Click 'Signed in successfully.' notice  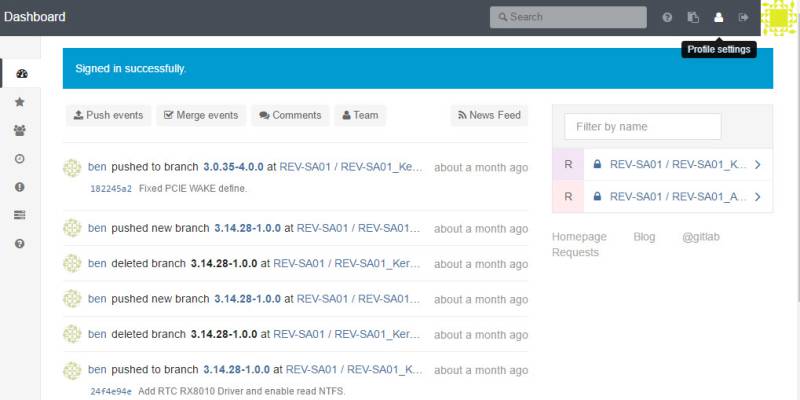click(131, 68)
